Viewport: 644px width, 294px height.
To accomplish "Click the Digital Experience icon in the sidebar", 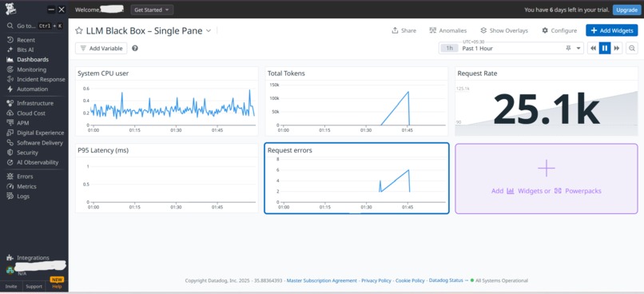I will point(10,133).
